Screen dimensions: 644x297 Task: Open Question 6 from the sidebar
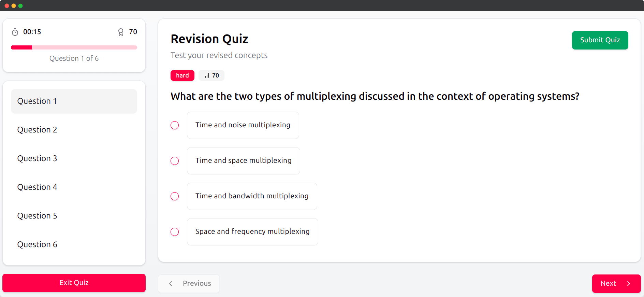point(37,244)
